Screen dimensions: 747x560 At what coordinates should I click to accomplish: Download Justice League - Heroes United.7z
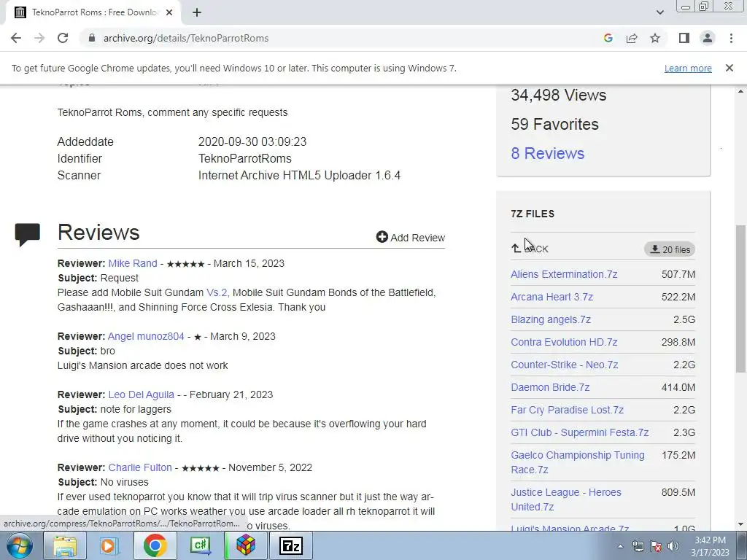tap(566, 499)
